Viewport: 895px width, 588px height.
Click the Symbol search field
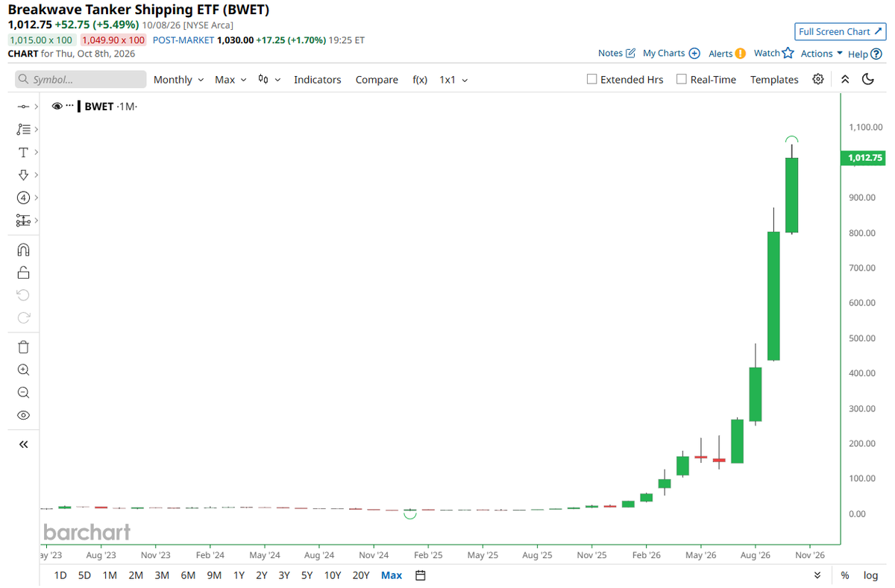[x=81, y=80]
